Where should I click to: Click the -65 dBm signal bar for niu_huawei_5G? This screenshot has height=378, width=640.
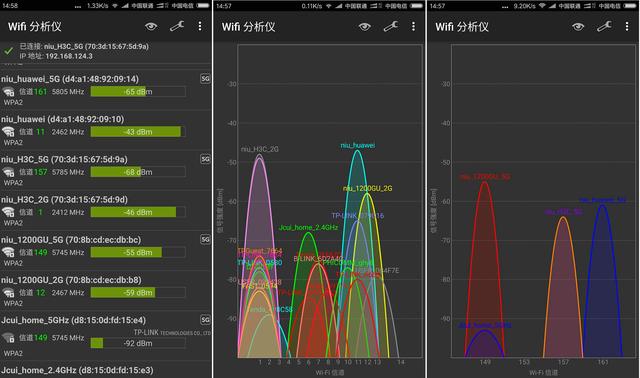coord(138,91)
